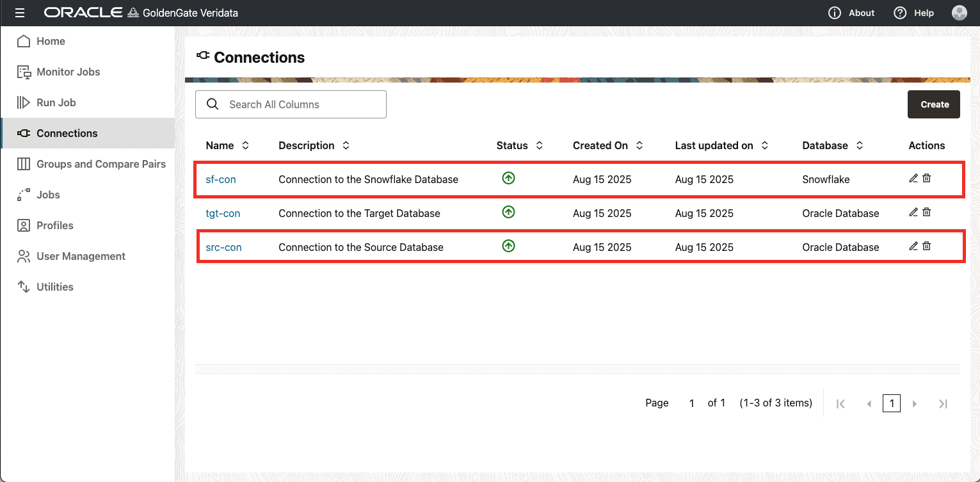Open Jobs in sidebar
This screenshot has width=980, height=482.
(x=88, y=195)
